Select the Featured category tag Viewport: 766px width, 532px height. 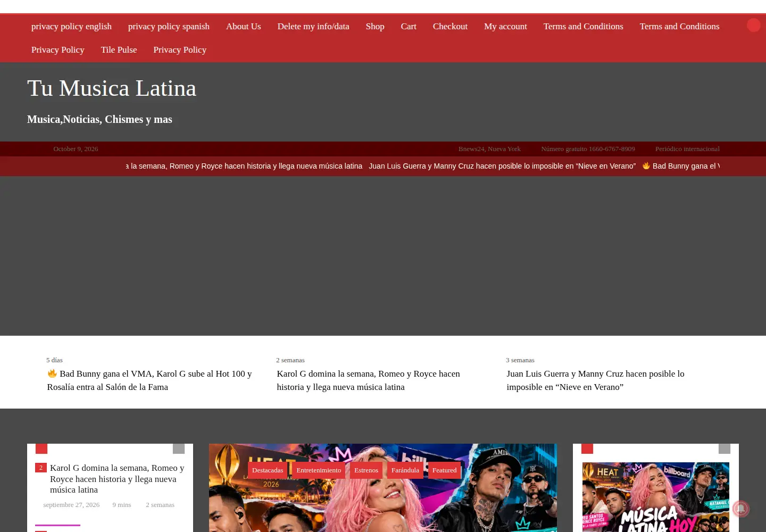(x=444, y=470)
